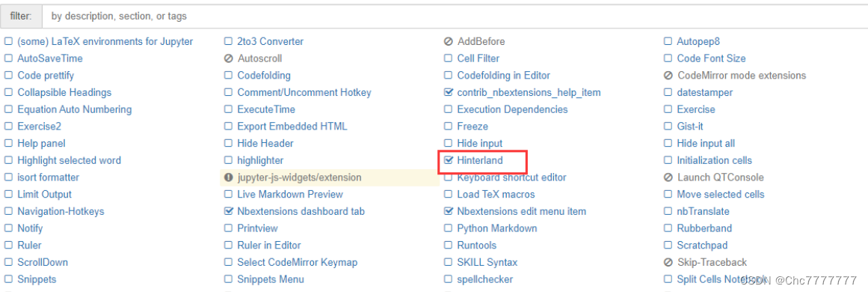Uncheck the Nbextensions edit menu item checkbox
Viewport: 868px width, 292px height.
(449, 211)
